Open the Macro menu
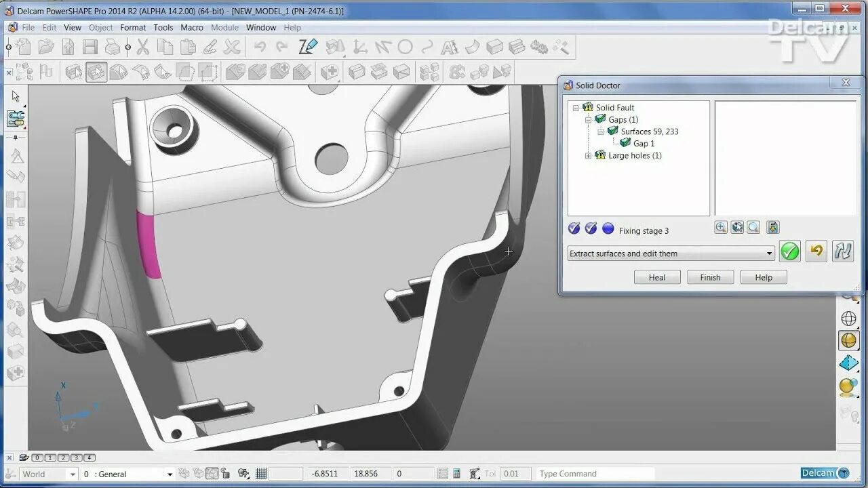The width and height of the screenshot is (868, 488). [x=192, y=28]
